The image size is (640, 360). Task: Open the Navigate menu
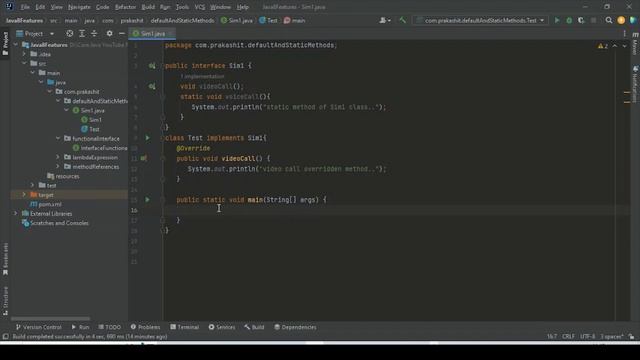coord(79,7)
